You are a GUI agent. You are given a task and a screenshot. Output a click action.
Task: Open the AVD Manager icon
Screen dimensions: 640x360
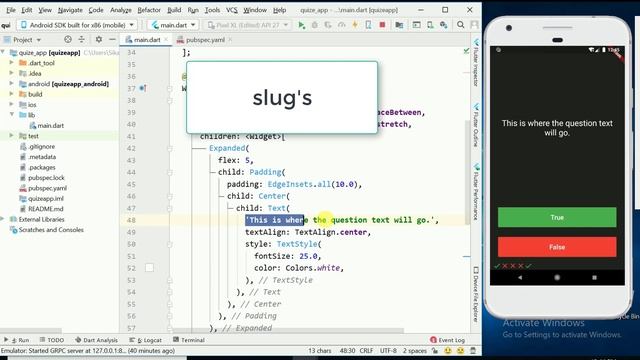[430, 25]
